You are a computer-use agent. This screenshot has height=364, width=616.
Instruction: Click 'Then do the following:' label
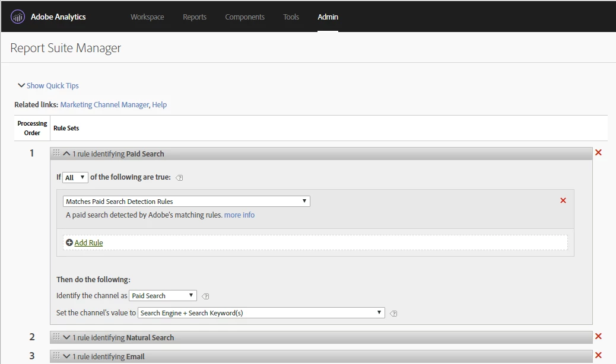[93, 279]
